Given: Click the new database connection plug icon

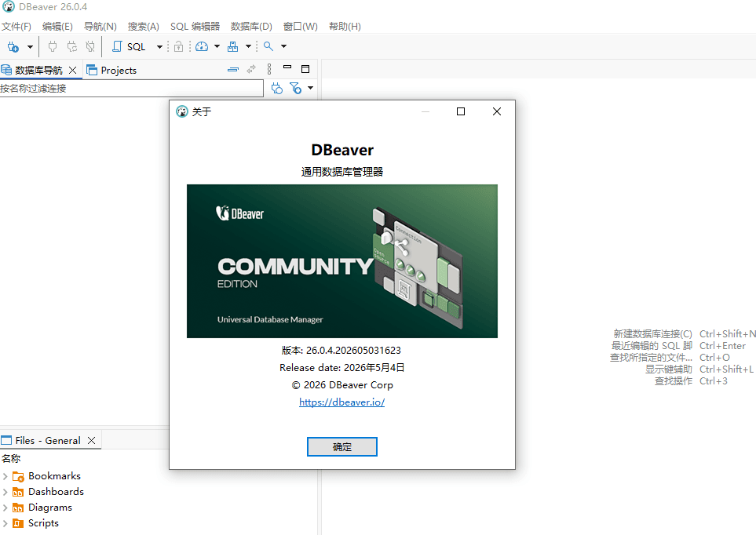Looking at the screenshot, I should point(13,47).
